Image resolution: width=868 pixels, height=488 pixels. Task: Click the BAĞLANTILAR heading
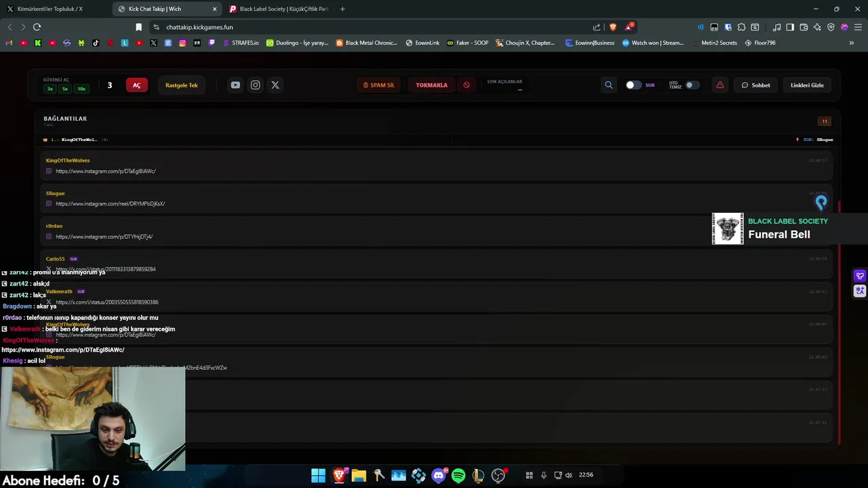click(65, 119)
